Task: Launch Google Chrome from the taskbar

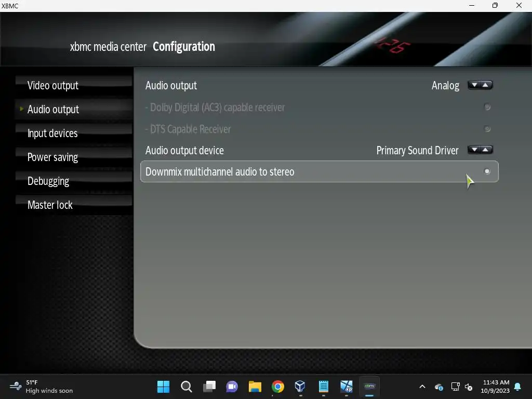Action: pyautogui.click(x=278, y=387)
